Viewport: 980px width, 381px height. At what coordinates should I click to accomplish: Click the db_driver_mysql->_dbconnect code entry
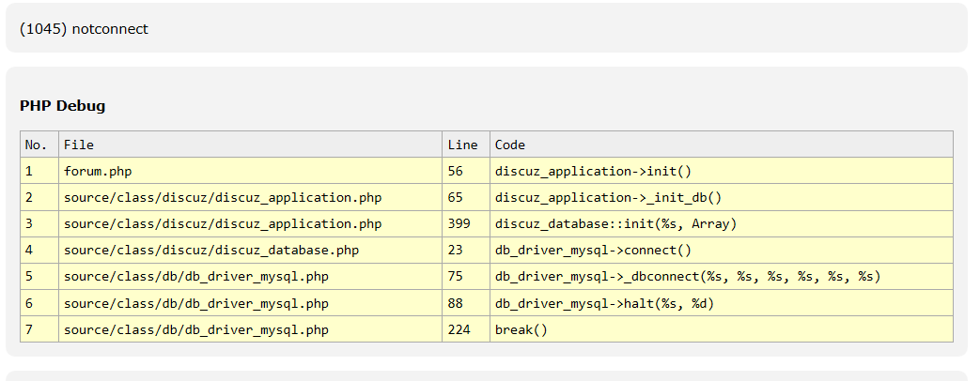pyautogui.click(x=687, y=277)
